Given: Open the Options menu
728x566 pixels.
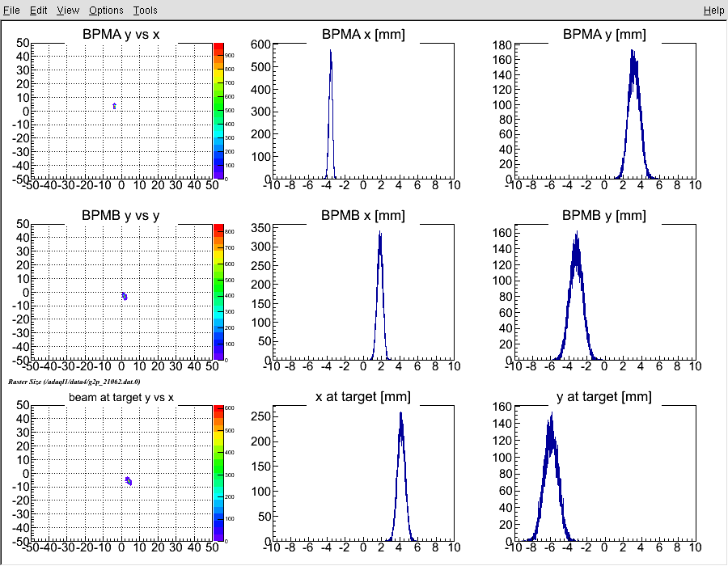Looking at the screenshot, I should point(106,11).
